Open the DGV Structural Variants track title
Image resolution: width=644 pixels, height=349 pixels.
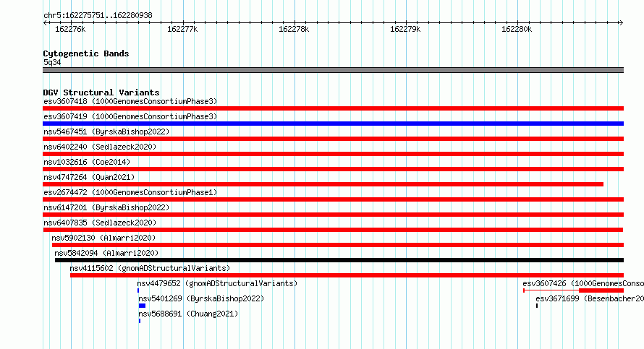coord(101,92)
